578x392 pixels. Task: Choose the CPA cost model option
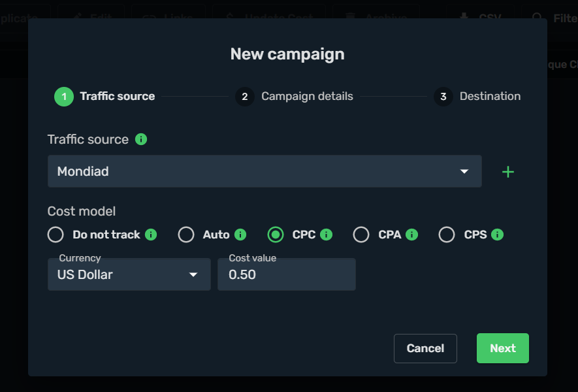coord(361,235)
